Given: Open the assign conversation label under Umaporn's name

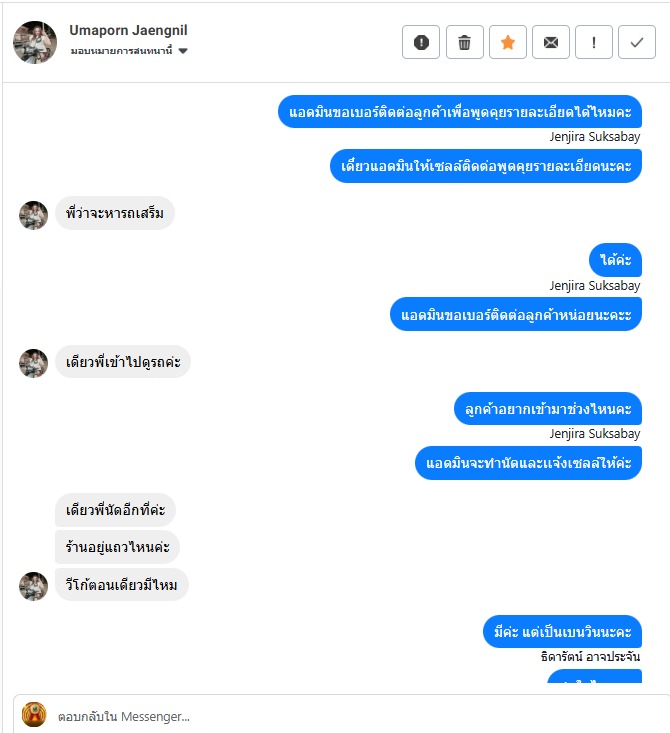Looking at the screenshot, I should point(122,50).
